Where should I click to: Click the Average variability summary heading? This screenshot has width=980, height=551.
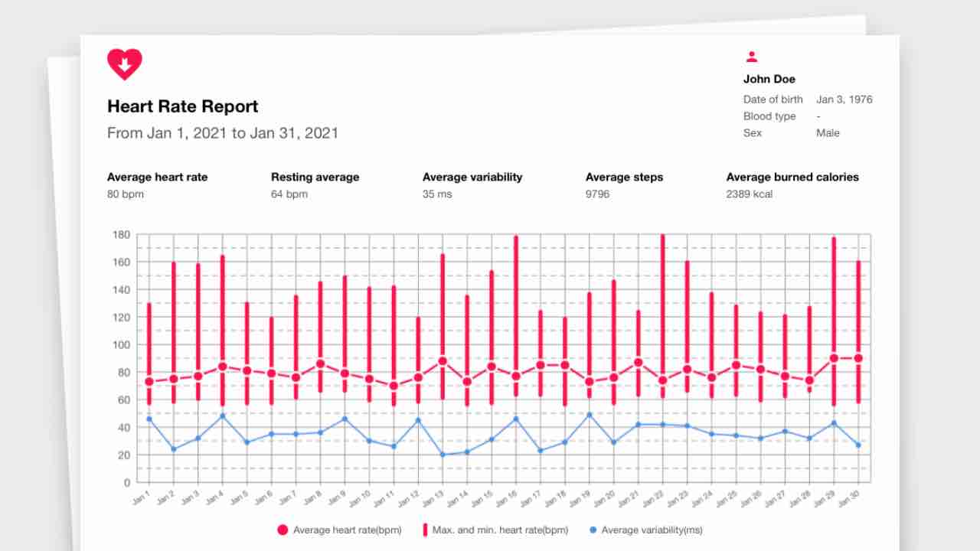[472, 177]
